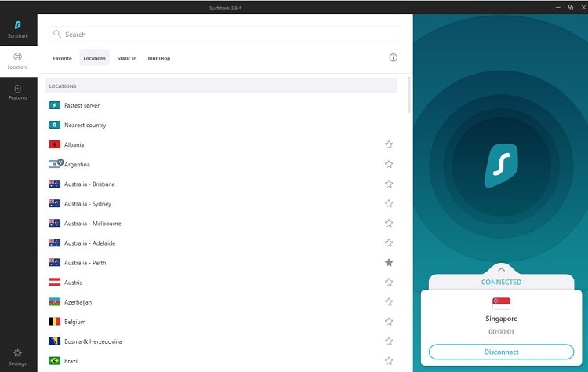Click the Nearest country pin icon
Image resolution: width=588 pixels, height=372 pixels.
pyautogui.click(x=54, y=125)
